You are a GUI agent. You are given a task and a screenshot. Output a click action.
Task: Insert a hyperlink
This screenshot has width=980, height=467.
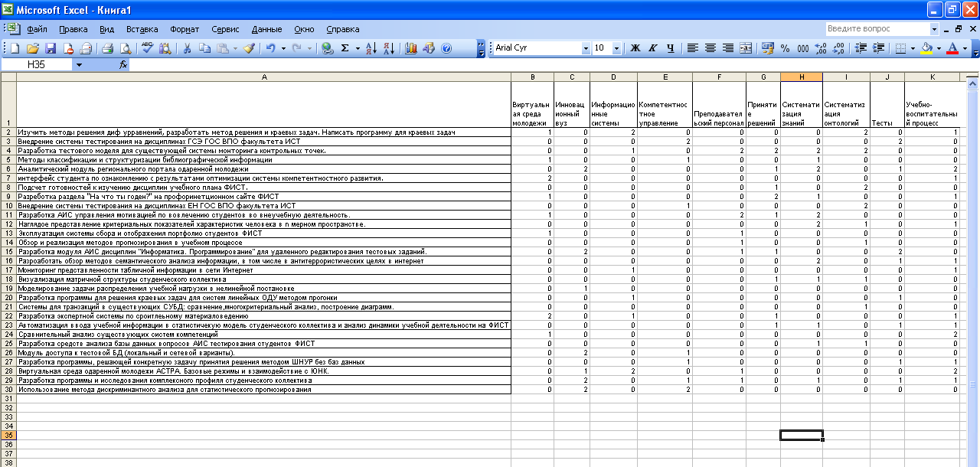click(x=328, y=47)
